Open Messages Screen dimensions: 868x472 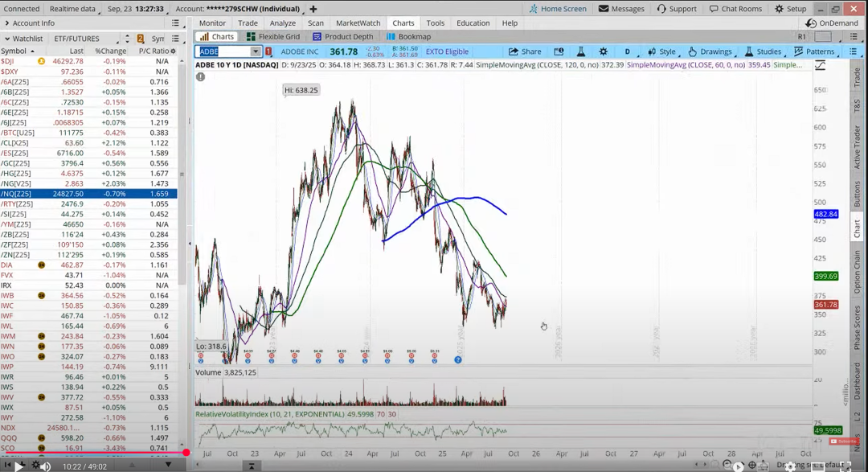click(621, 9)
